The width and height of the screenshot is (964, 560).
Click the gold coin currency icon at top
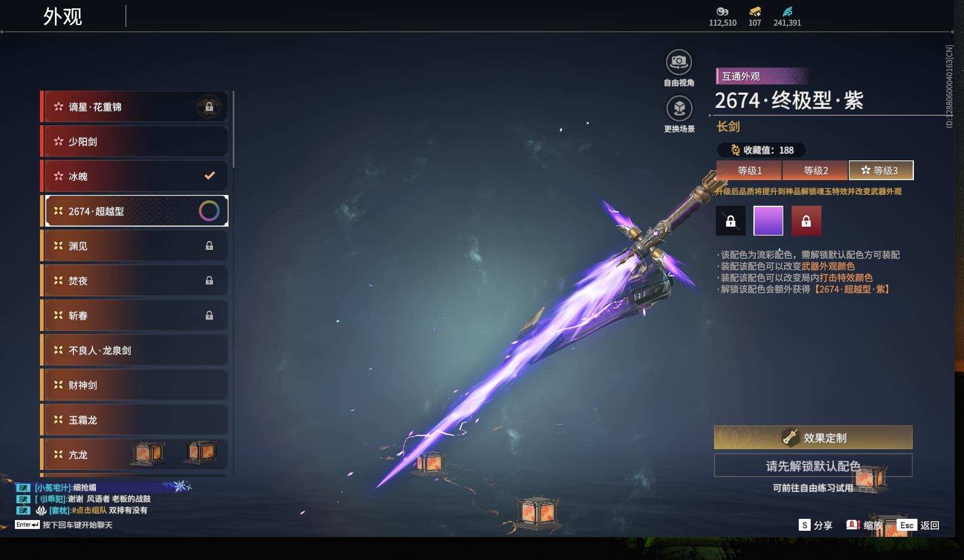click(x=755, y=11)
